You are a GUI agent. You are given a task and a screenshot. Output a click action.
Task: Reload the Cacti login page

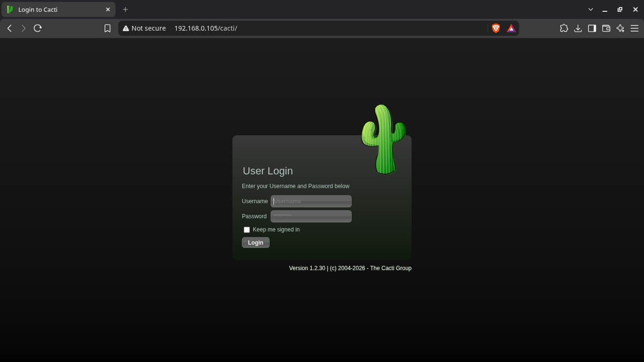pos(38,28)
